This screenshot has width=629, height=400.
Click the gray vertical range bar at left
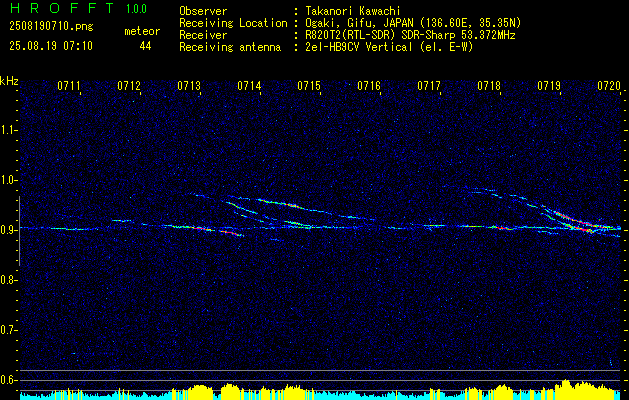[19, 231]
